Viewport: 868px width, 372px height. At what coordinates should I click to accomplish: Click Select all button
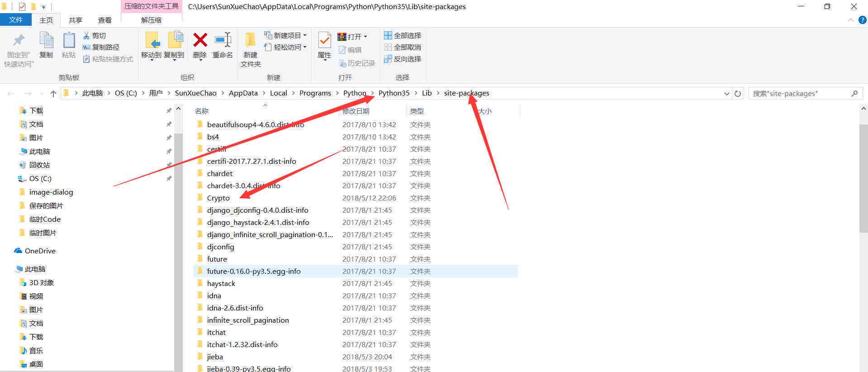[403, 35]
